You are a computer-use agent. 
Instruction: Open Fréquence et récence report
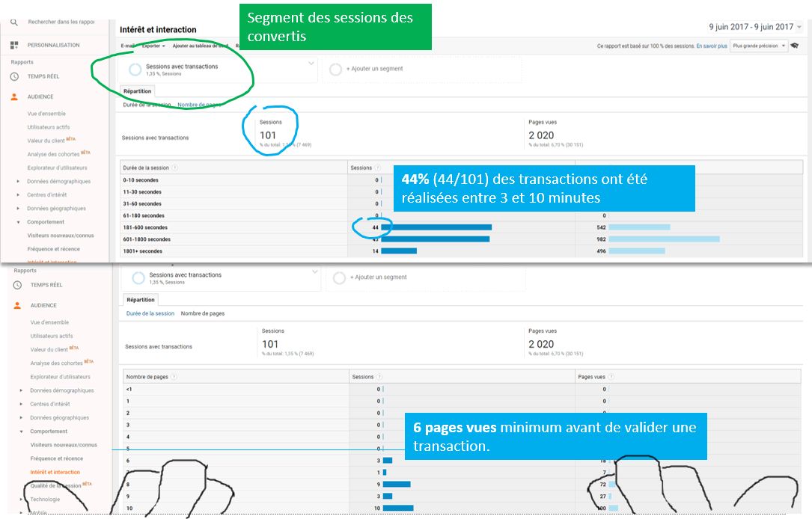coord(53,249)
